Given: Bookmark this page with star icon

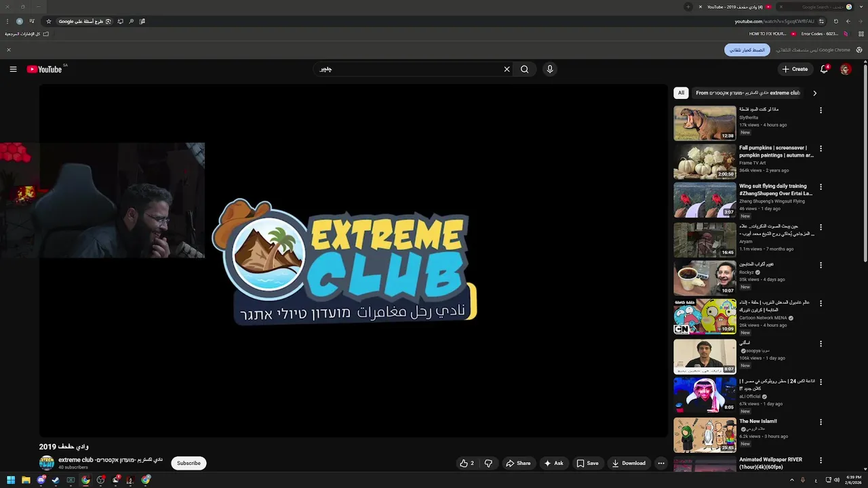Looking at the screenshot, I should click(x=48, y=21).
